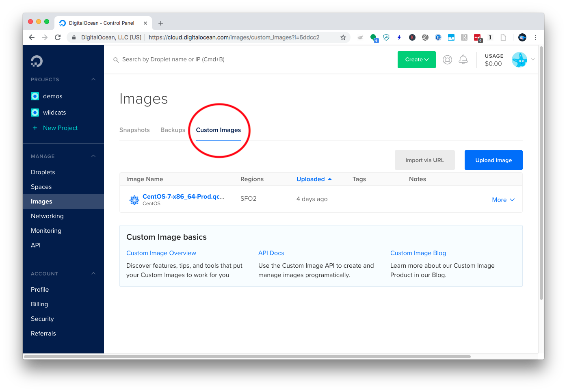Screen dimensions: 567x392
Task: Click the Regions column header
Action: (252, 179)
